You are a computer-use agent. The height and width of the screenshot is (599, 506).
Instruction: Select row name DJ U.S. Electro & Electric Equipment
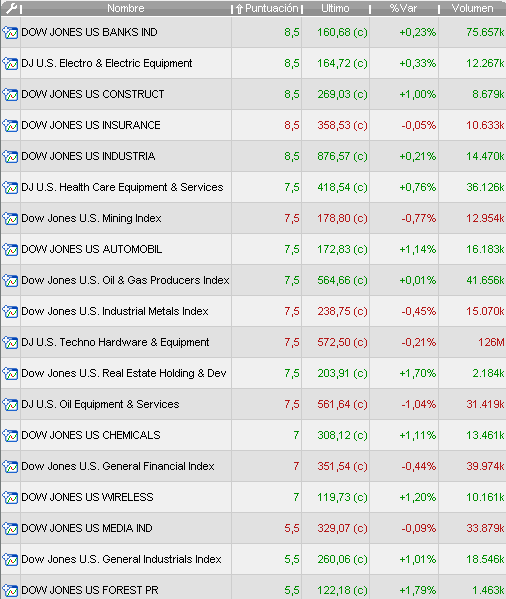pyautogui.click(x=107, y=63)
